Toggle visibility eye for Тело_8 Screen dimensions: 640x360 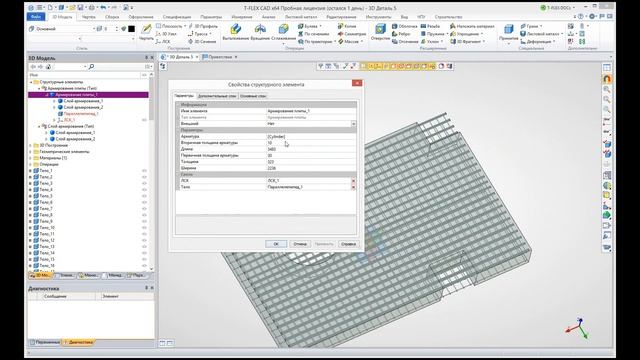pyautogui.click(x=144, y=215)
